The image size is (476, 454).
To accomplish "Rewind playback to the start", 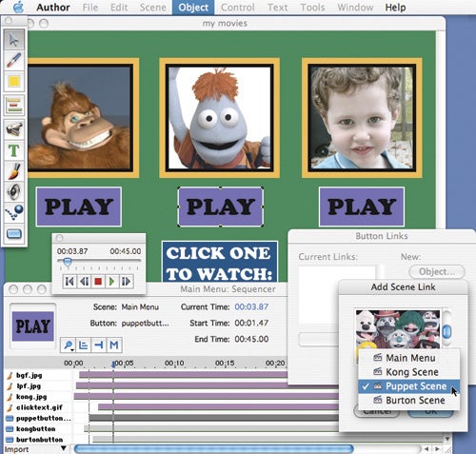I will coord(69,282).
